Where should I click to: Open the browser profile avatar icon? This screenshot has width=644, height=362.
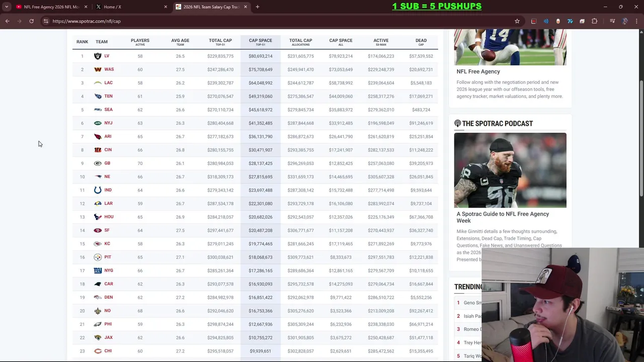click(625, 21)
